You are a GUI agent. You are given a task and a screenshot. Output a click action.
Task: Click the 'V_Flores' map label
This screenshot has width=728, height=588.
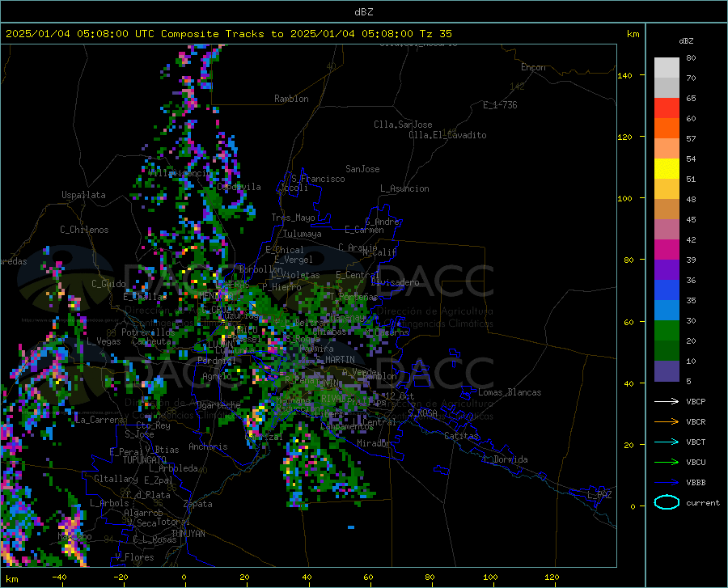pyautogui.click(x=134, y=557)
